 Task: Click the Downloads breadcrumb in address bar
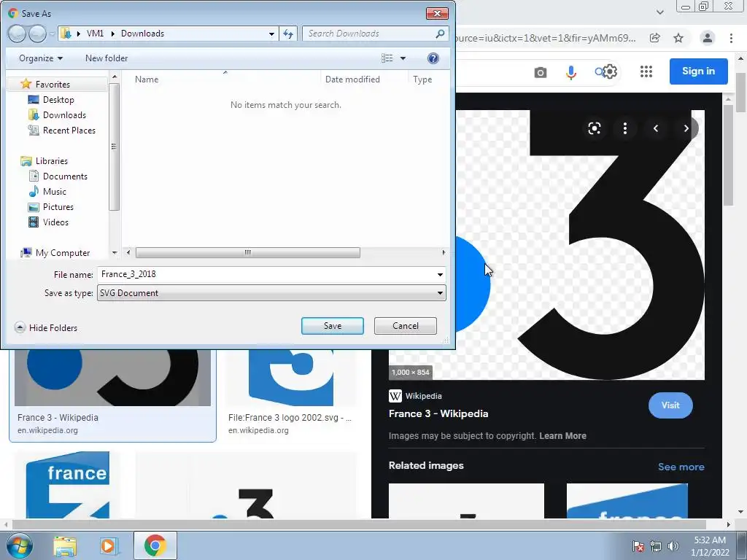point(142,34)
